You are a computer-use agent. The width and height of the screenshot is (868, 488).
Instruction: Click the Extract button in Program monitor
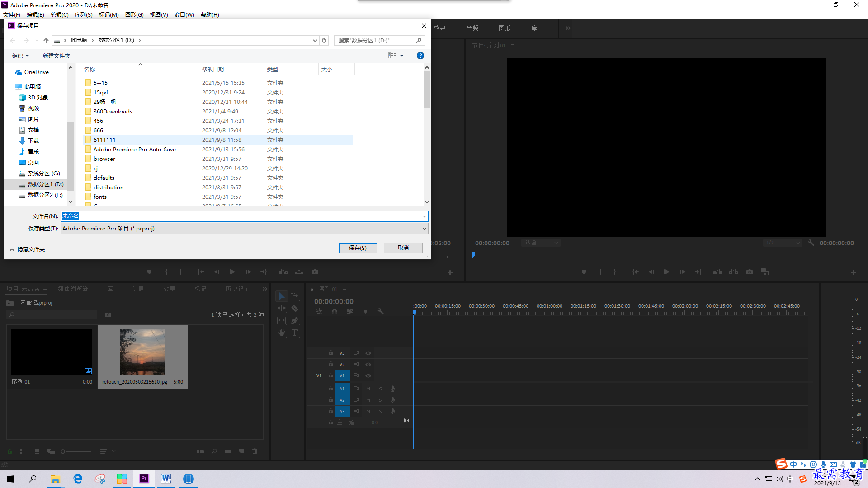pyautogui.click(x=734, y=272)
